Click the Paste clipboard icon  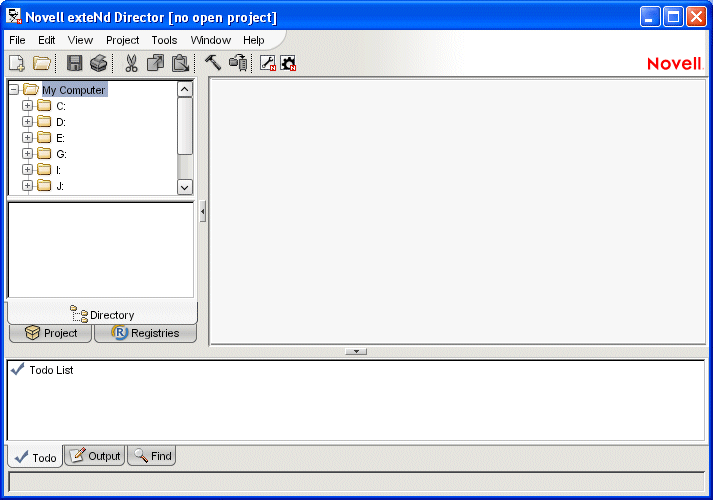tap(181, 63)
